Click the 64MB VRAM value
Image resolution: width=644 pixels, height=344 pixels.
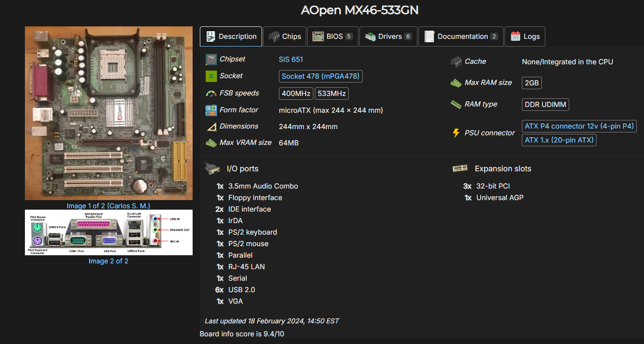tap(289, 143)
